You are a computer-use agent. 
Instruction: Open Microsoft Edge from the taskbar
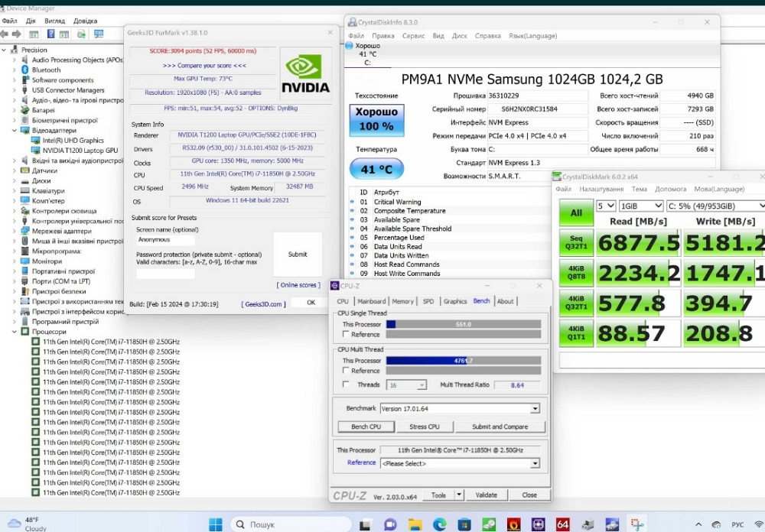(440, 524)
